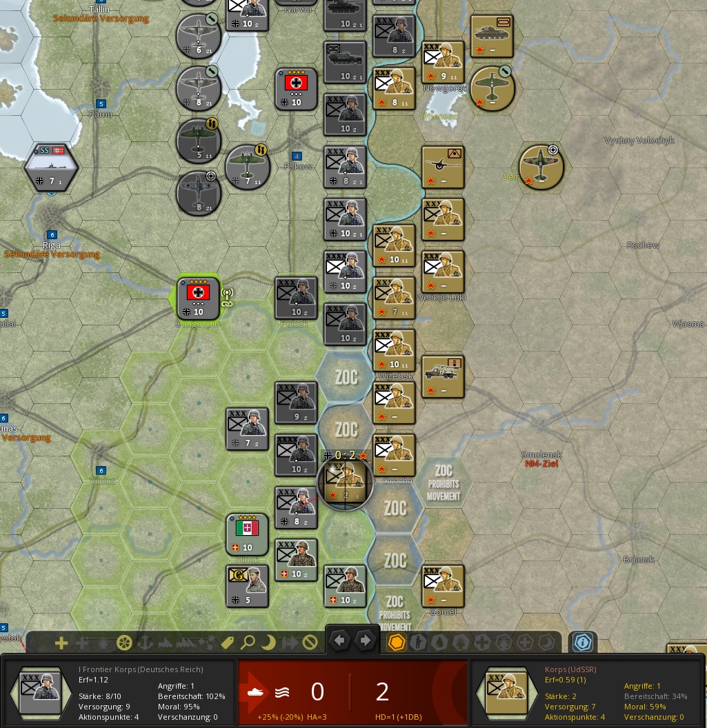707x728 pixels.
Task: Click the I Frontier Korps unit portrait
Action: (41, 694)
